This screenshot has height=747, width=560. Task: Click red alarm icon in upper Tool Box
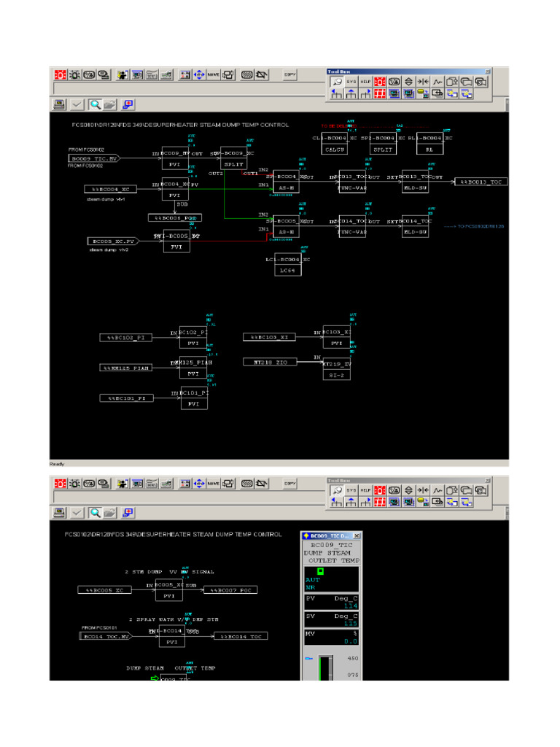[x=379, y=82]
